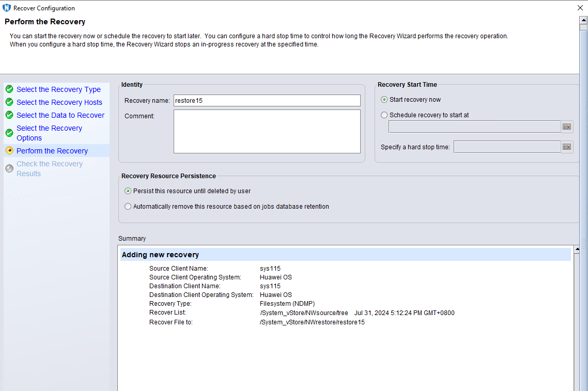588x391 pixels.
Task: Click the Recovery Resource Persistence group title
Action: (x=168, y=176)
